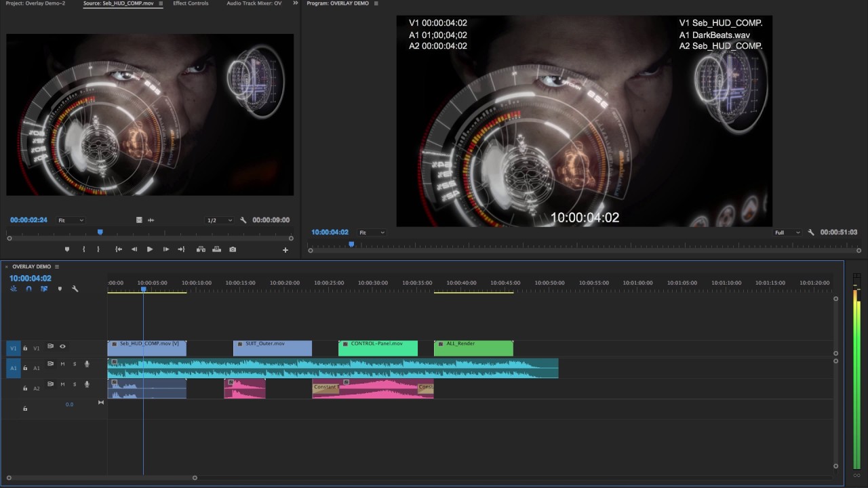Click the Source monitor playhead marker
Image resolution: width=868 pixels, height=488 pixels.
(x=100, y=232)
